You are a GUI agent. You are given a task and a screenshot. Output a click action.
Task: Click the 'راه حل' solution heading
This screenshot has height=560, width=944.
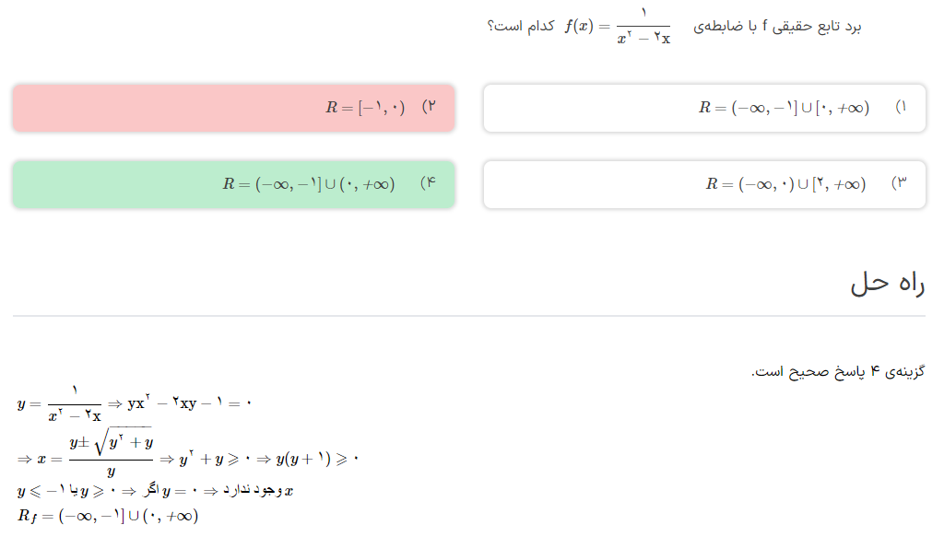[x=887, y=285]
